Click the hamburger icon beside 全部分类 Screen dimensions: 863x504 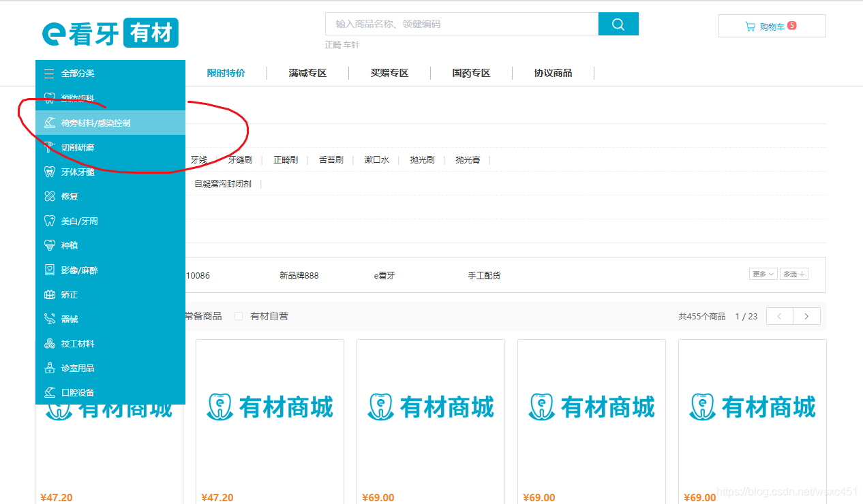(49, 74)
